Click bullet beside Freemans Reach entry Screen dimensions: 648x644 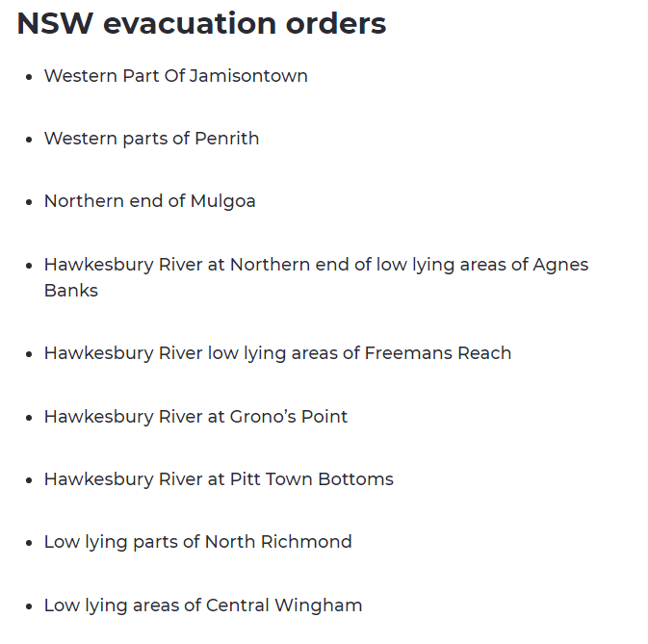[x=29, y=354]
